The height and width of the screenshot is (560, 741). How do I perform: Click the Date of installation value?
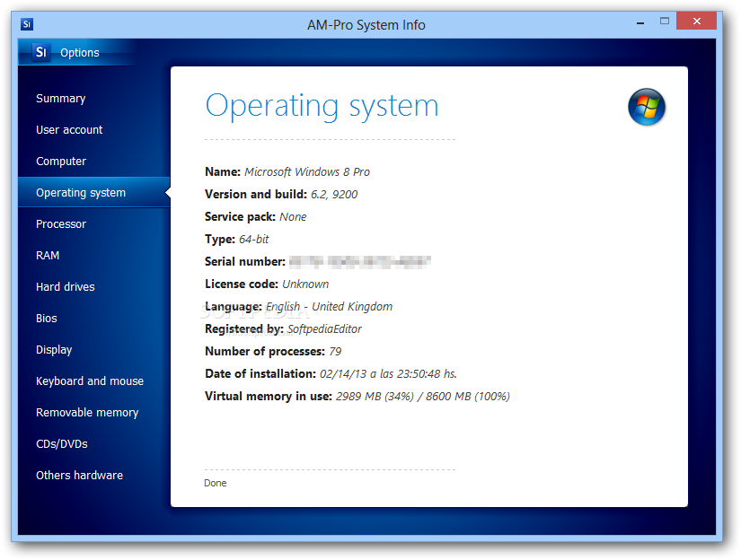[x=388, y=374]
